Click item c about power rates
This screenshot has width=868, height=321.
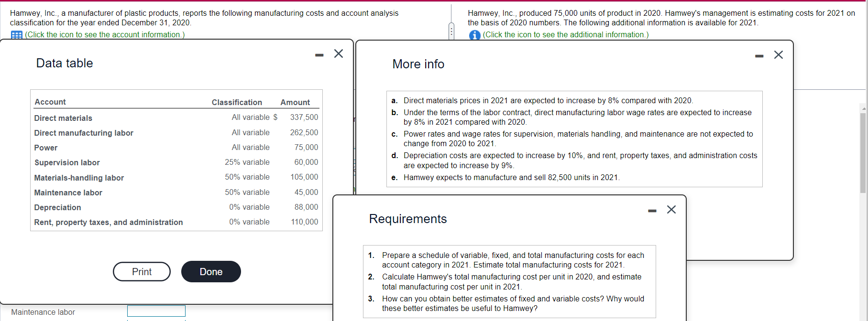pos(578,139)
